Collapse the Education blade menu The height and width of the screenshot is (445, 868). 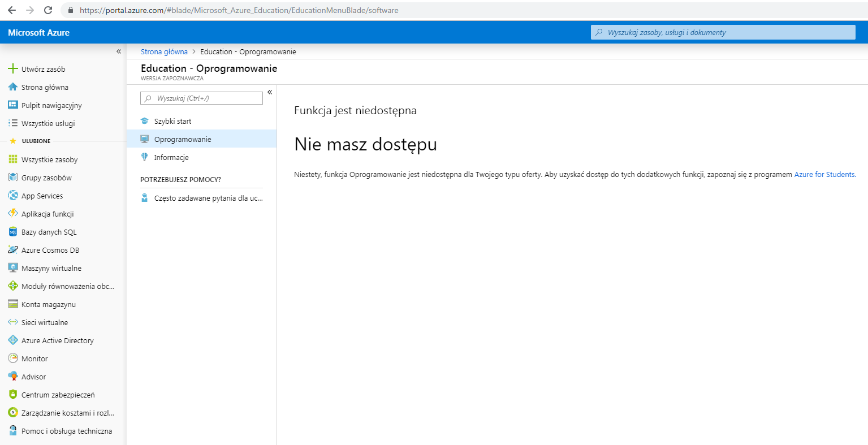pyautogui.click(x=270, y=92)
